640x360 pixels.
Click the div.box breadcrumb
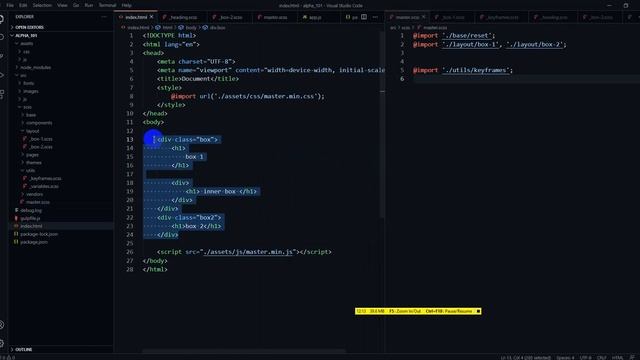pyautogui.click(x=217, y=27)
